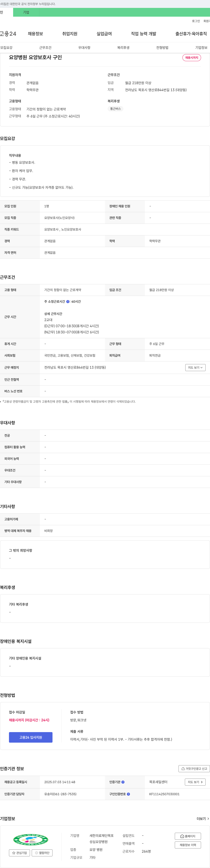The height and width of the screenshot is (868, 210).
Task: Click the 근로자수 264명 value
Action: coord(146,852)
